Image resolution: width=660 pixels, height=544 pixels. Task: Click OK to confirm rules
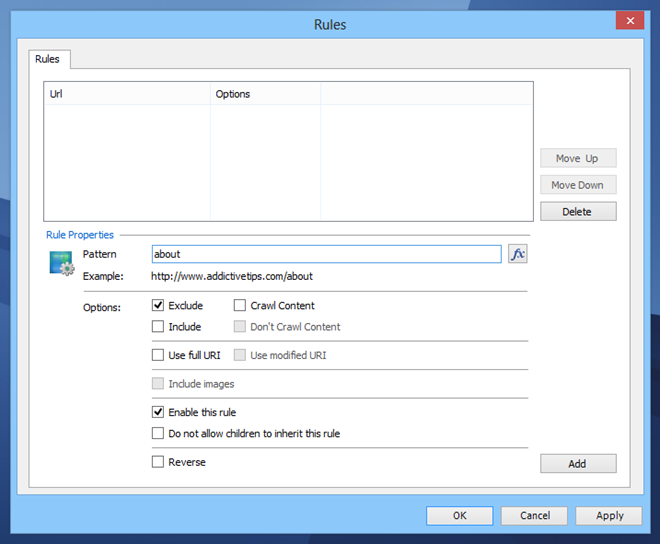point(459,516)
